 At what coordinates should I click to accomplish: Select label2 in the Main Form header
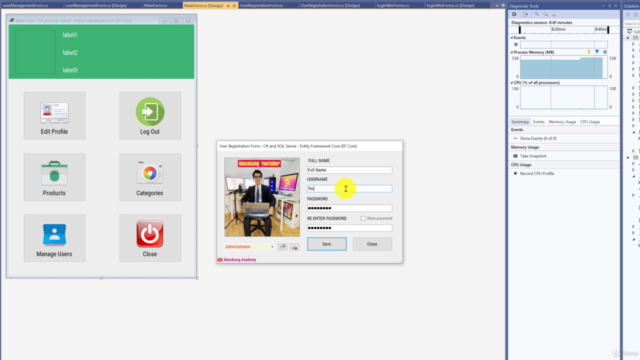pos(70,53)
